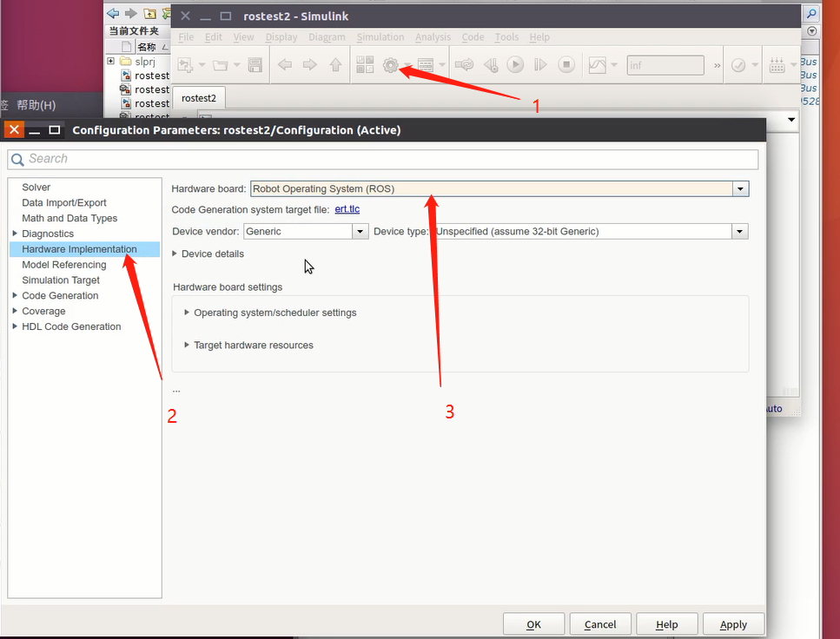Image resolution: width=840 pixels, height=639 pixels.
Task: Click the MATLAB search magnifier icon
Action: (x=812, y=14)
